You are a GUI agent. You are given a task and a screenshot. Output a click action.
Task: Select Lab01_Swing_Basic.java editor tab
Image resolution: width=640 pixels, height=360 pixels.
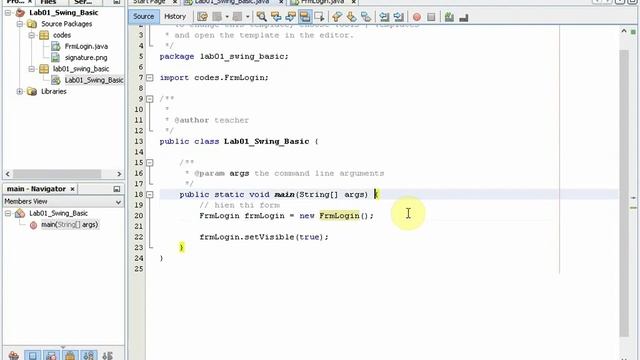(x=231, y=2)
